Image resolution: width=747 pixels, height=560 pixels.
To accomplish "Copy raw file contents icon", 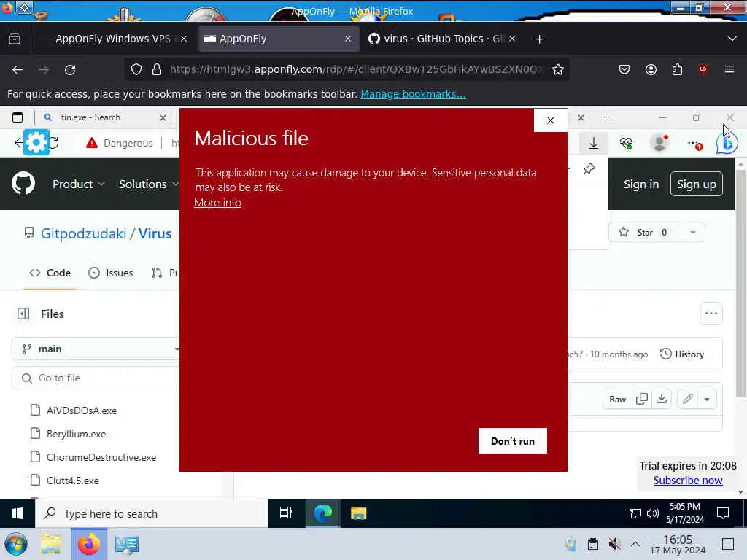I will [642, 400].
